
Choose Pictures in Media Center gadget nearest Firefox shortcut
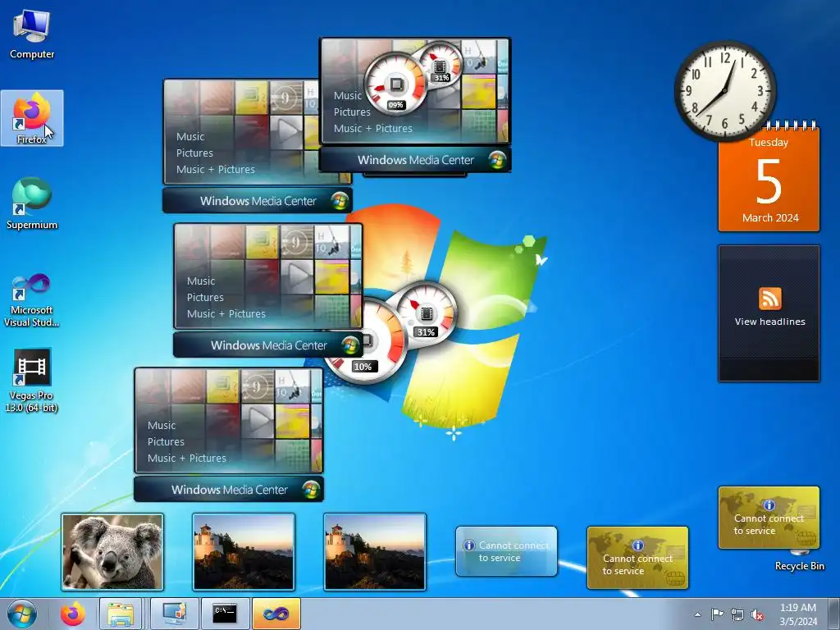[194, 153]
